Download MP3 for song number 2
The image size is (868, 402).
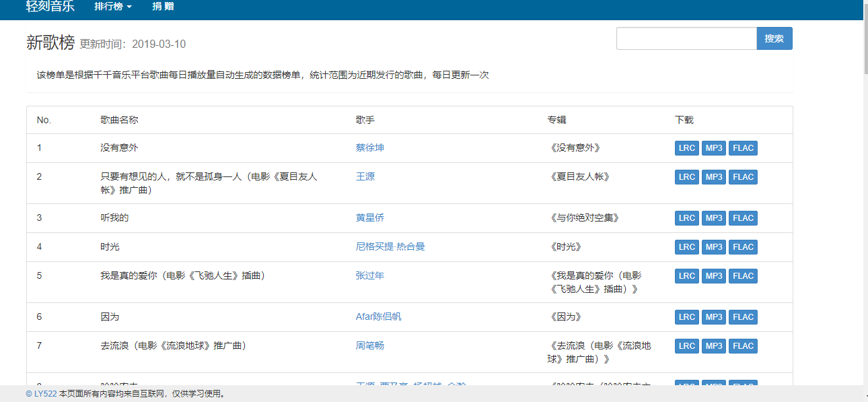tap(714, 177)
